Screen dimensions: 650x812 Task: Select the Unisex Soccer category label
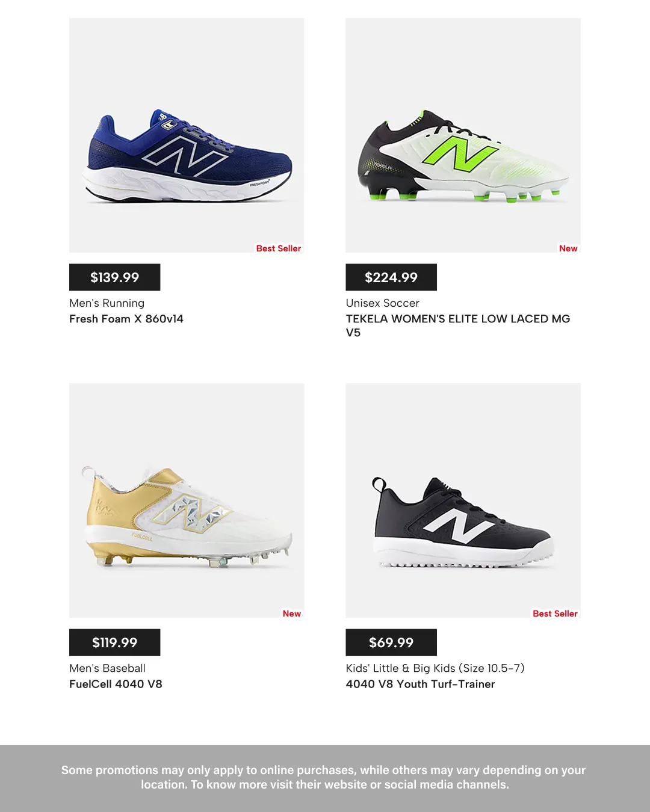click(x=382, y=303)
